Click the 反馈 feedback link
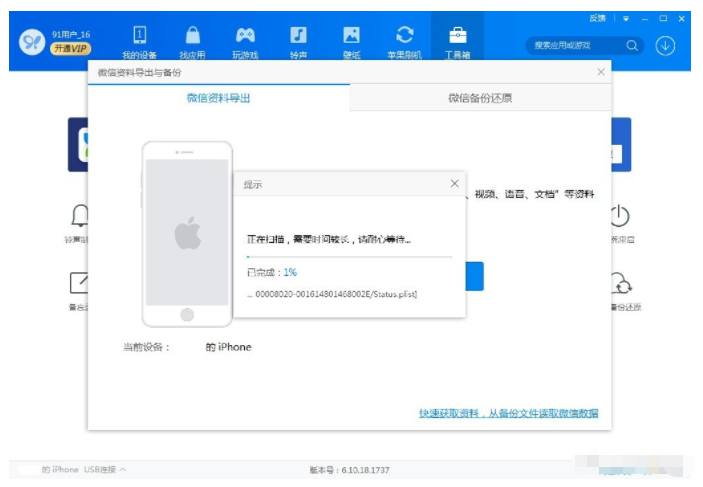Image resolution: width=703 pixels, height=487 pixels. pos(598,18)
